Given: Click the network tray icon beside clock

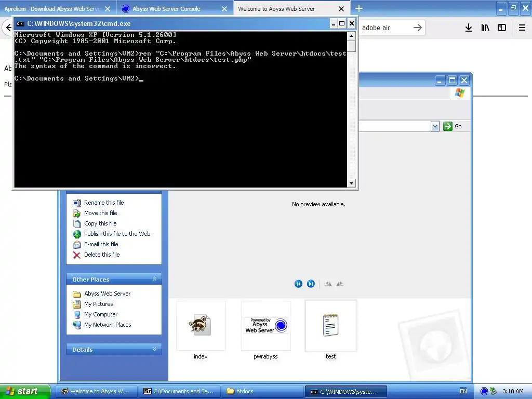Looking at the screenshot, I should point(494,391).
